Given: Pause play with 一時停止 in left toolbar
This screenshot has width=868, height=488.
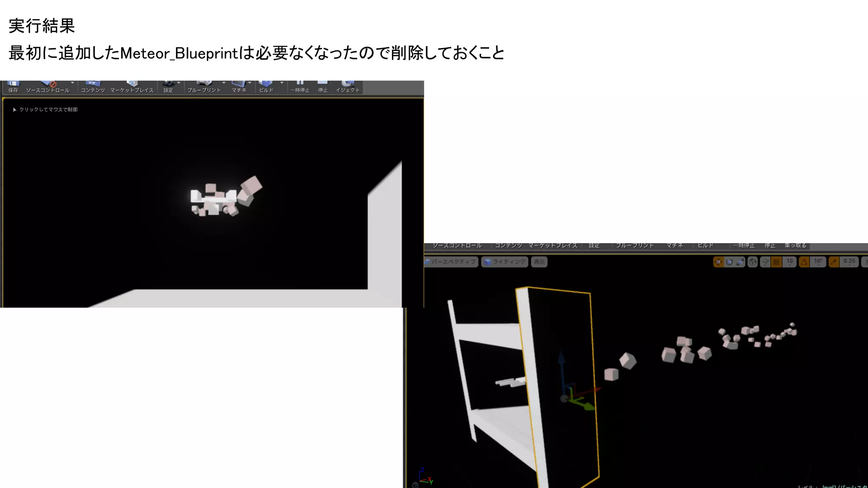Looking at the screenshot, I should pyautogui.click(x=300, y=87).
